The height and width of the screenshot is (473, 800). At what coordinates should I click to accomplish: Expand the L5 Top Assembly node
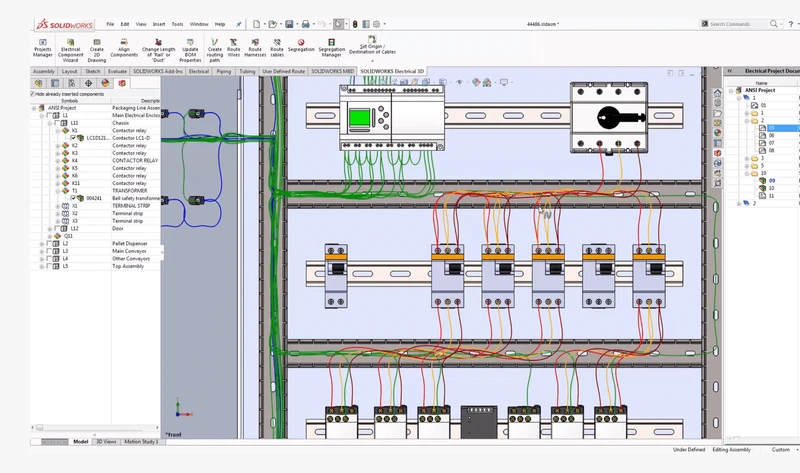tap(41, 267)
